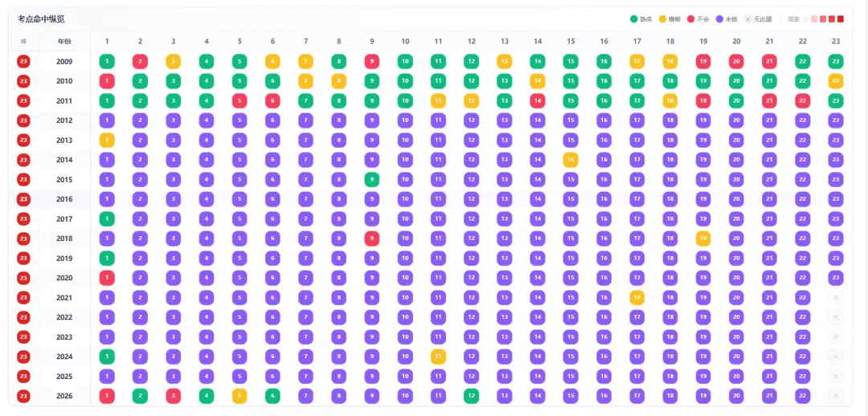Open green question 2 of year 2026
The height and width of the screenshot is (416, 868).
[140, 396]
